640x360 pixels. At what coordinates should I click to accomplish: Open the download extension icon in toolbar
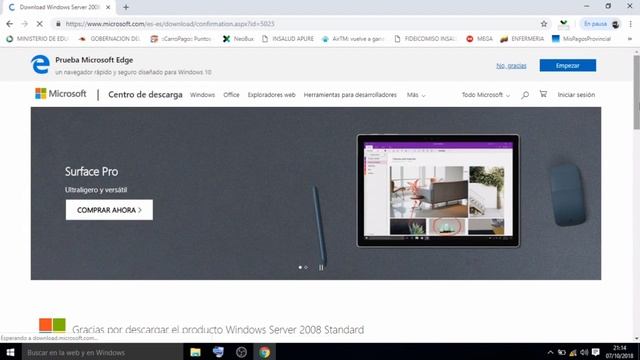click(x=564, y=24)
